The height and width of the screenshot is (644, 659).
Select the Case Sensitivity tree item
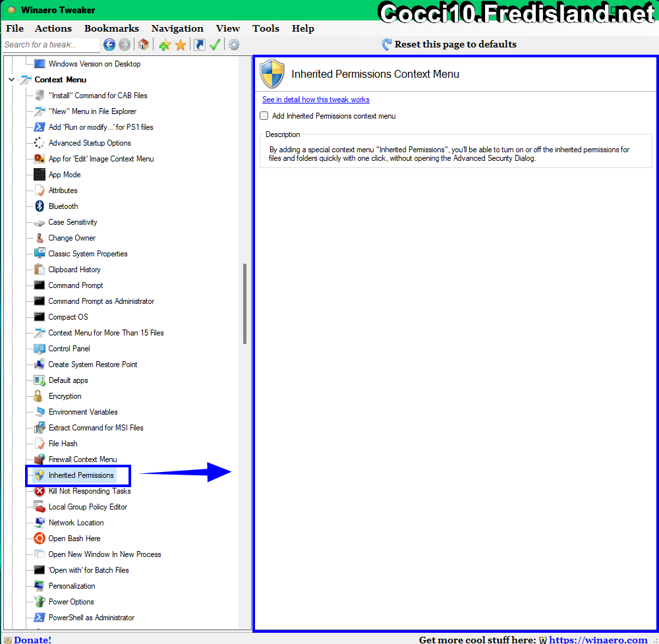[72, 222]
